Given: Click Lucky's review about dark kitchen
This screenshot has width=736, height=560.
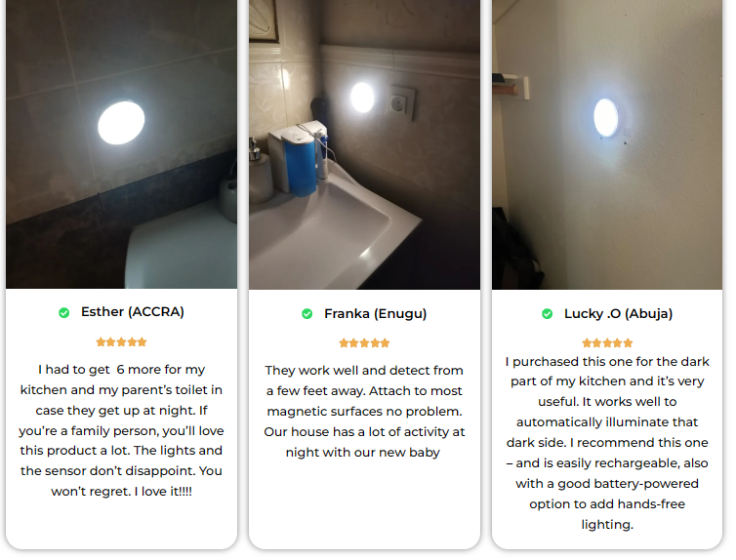Looking at the screenshot, I should click(607, 443).
